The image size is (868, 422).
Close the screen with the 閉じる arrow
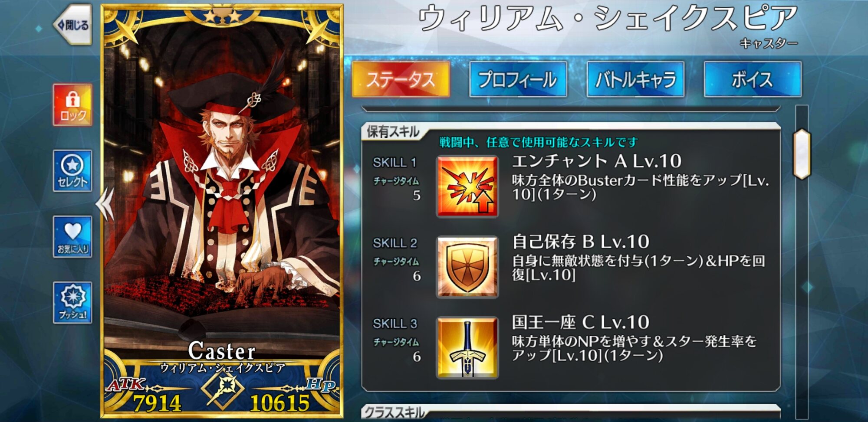pyautogui.click(x=72, y=25)
